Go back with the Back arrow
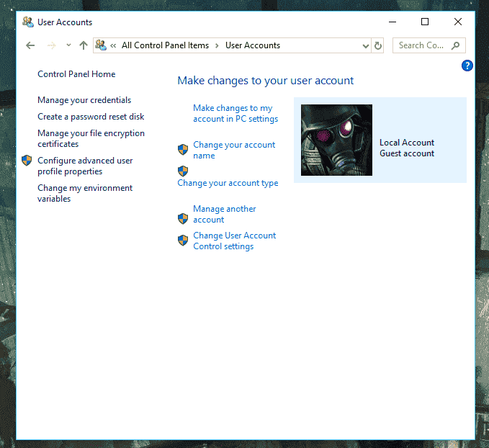The image size is (489, 448). (30, 45)
